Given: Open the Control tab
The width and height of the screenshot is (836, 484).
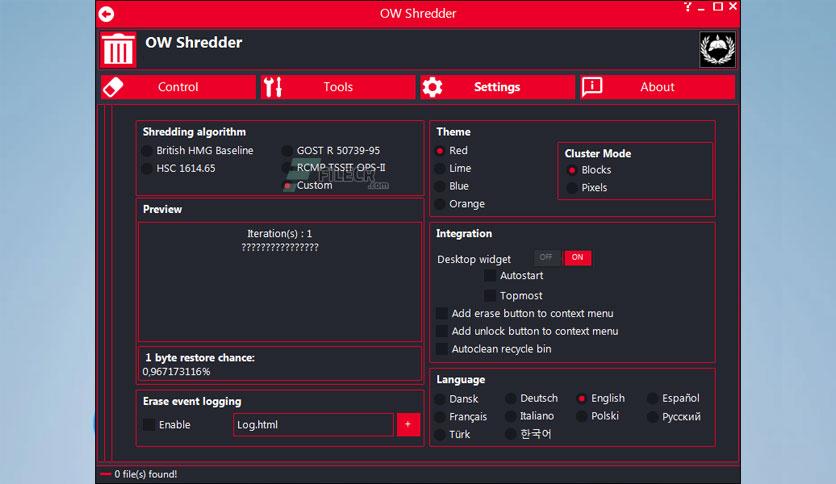Looking at the screenshot, I should pos(178,87).
